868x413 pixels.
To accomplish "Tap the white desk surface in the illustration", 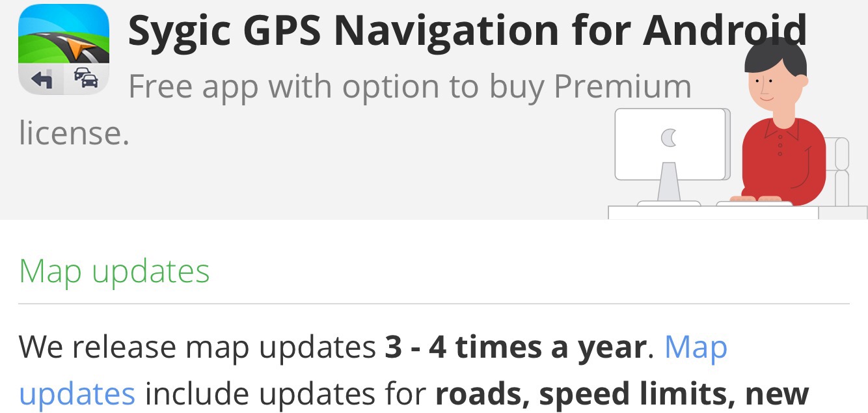I will pos(713,213).
